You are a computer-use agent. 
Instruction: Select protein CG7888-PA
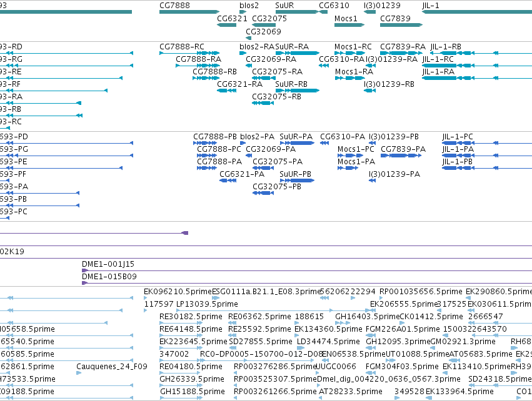(219, 162)
